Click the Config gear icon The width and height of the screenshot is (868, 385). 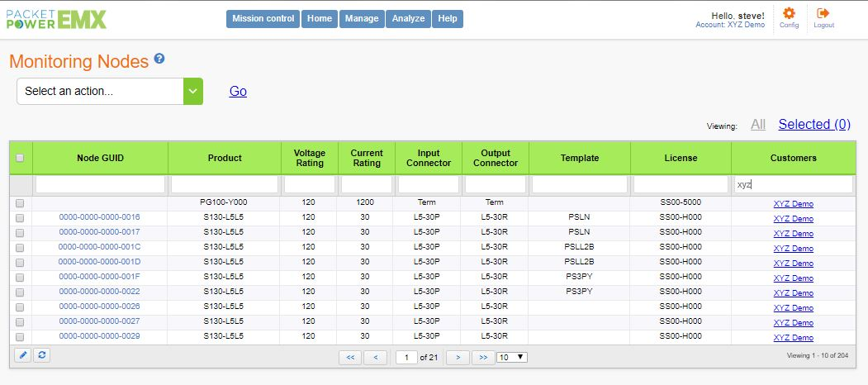click(x=789, y=14)
